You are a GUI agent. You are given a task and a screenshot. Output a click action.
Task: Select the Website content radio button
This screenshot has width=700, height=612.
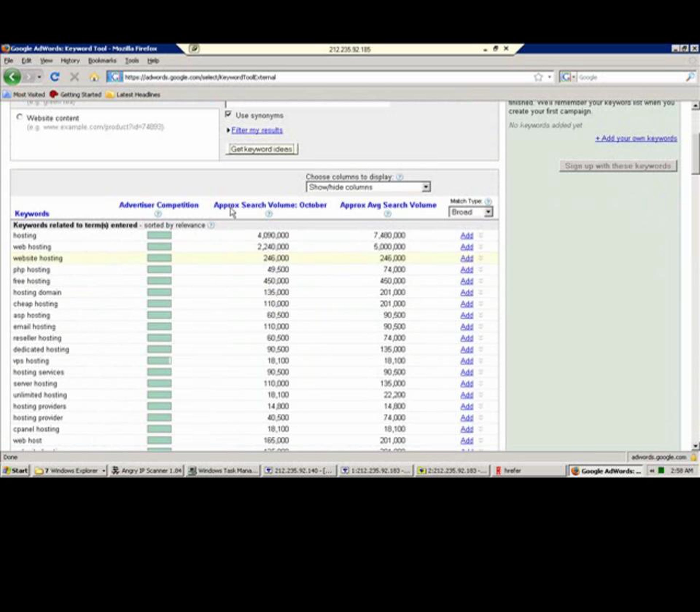20,117
